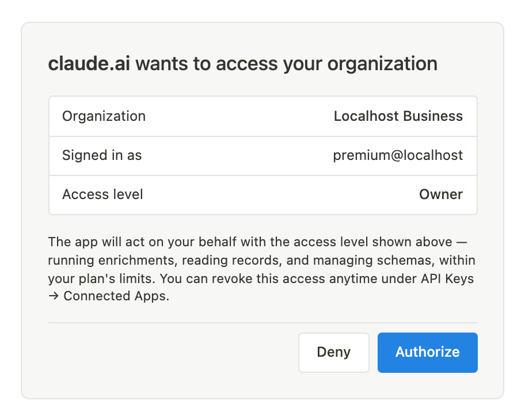Select the Localhost Business organization value
This screenshot has width=525, height=420.
398,116
